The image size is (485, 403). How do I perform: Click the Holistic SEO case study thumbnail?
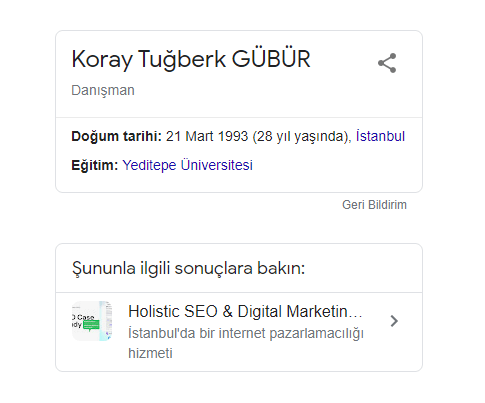click(x=92, y=321)
